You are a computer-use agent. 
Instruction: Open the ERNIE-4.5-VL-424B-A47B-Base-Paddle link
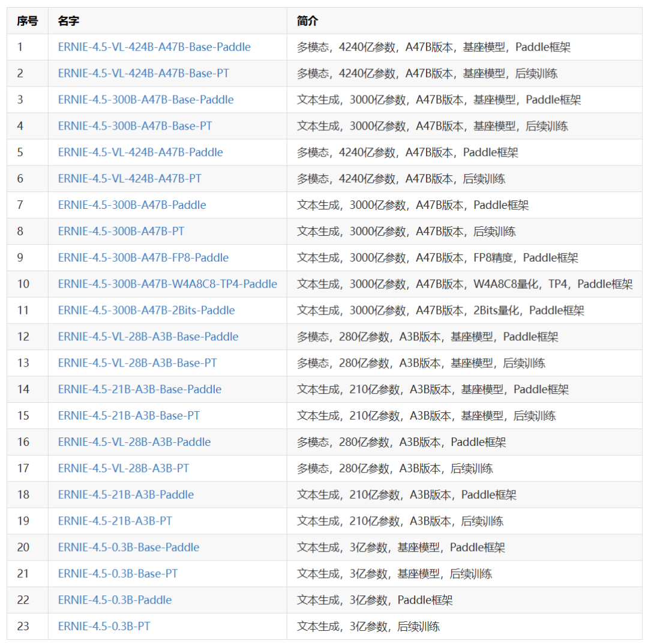coord(154,47)
